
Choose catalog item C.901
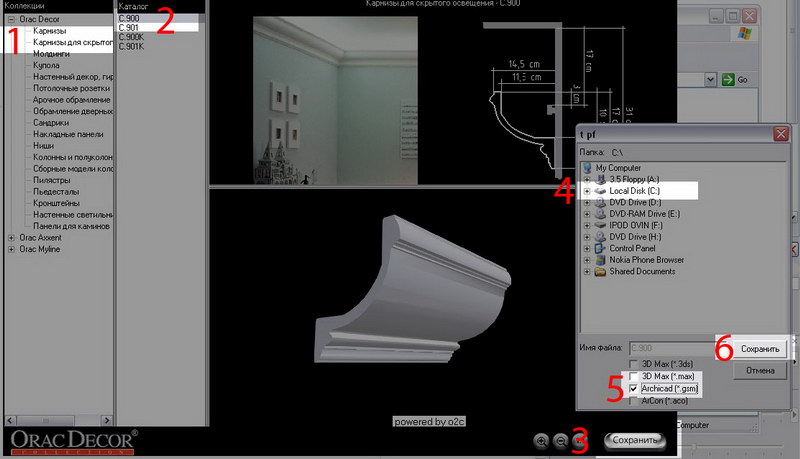[129, 28]
